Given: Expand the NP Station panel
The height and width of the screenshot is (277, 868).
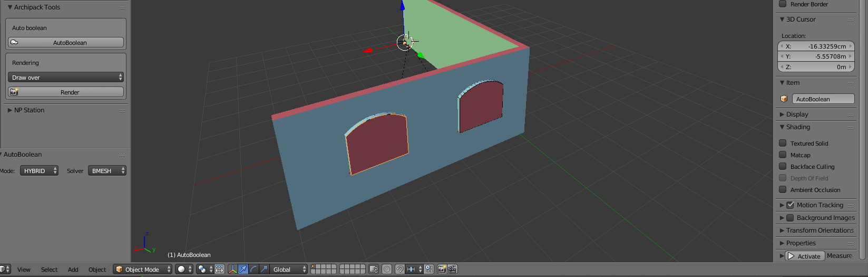Looking at the screenshot, I should 9,110.
